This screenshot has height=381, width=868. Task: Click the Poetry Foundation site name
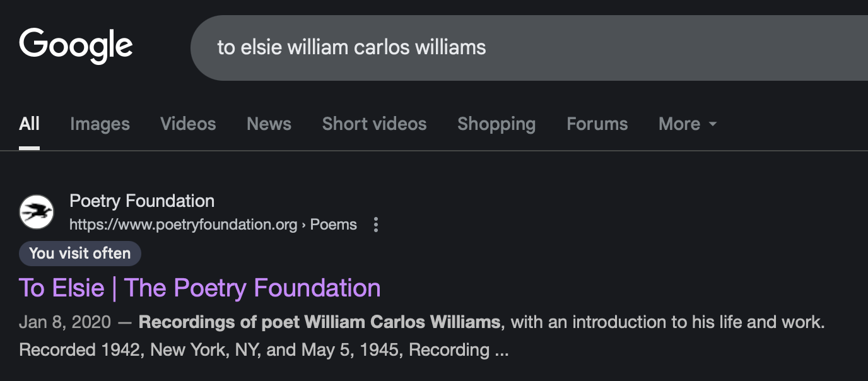[x=142, y=201]
